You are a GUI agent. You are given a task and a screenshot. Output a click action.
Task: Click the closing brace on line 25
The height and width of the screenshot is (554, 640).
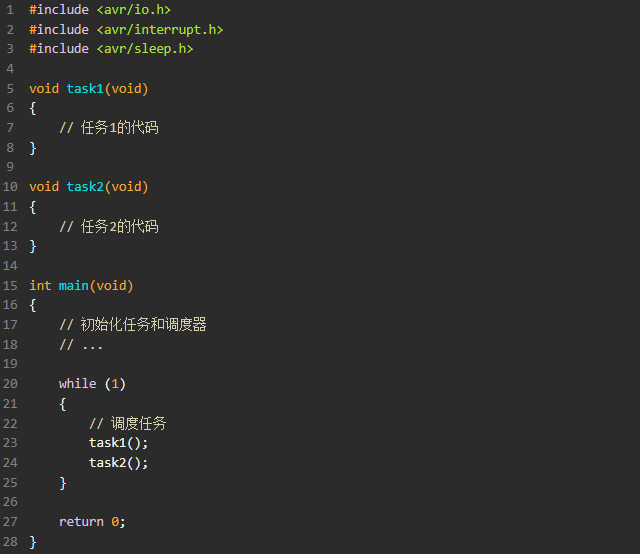pyautogui.click(x=63, y=483)
